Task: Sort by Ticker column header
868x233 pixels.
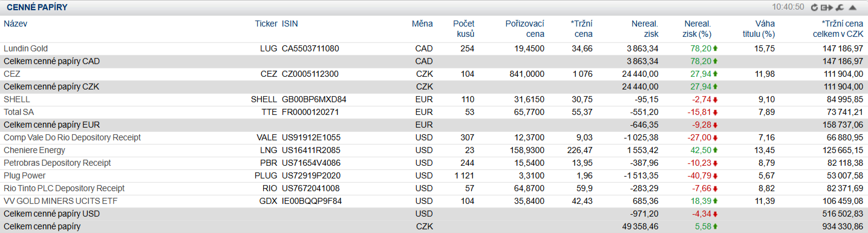Action: pyautogui.click(x=266, y=24)
